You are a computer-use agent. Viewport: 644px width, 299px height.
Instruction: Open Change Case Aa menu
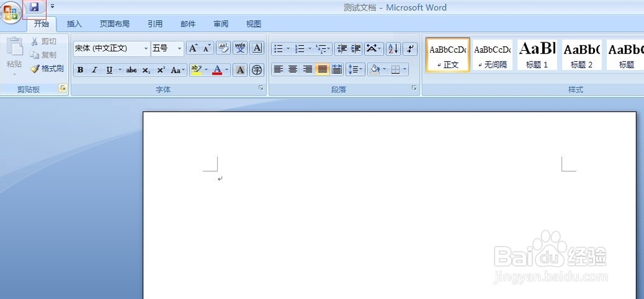178,70
